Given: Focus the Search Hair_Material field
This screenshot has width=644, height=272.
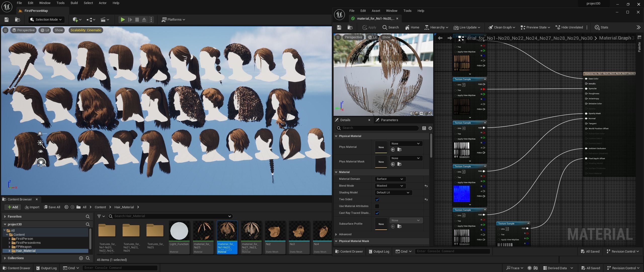Looking at the screenshot, I should tap(170, 216).
